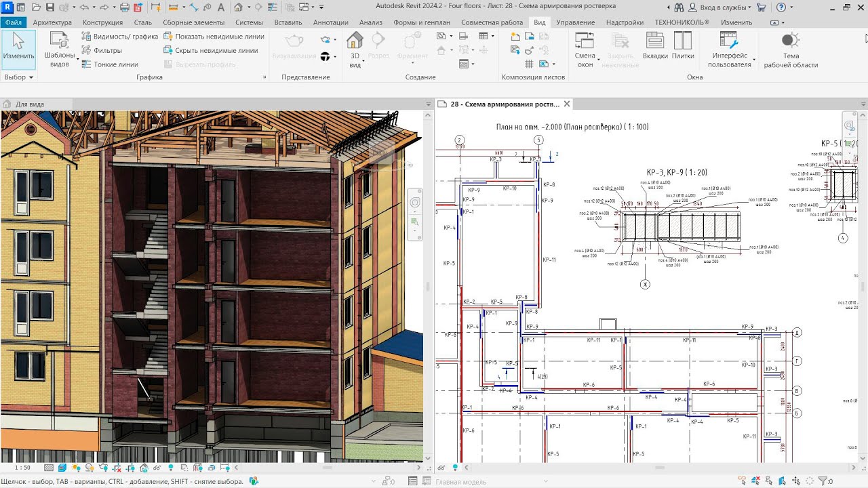Tile windows with Плитки button
The width and height of the screenshot is (868, 488).
coord(683,46)
